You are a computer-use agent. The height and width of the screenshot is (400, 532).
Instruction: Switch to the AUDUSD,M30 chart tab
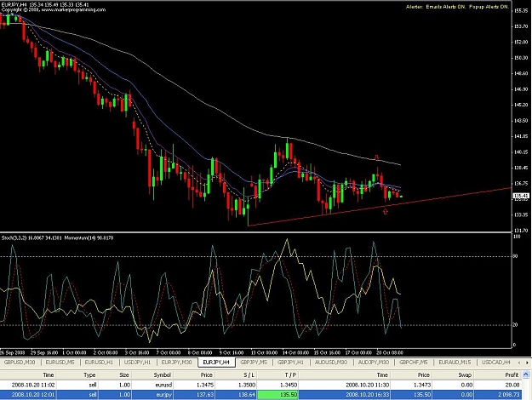tap(331, 363)
